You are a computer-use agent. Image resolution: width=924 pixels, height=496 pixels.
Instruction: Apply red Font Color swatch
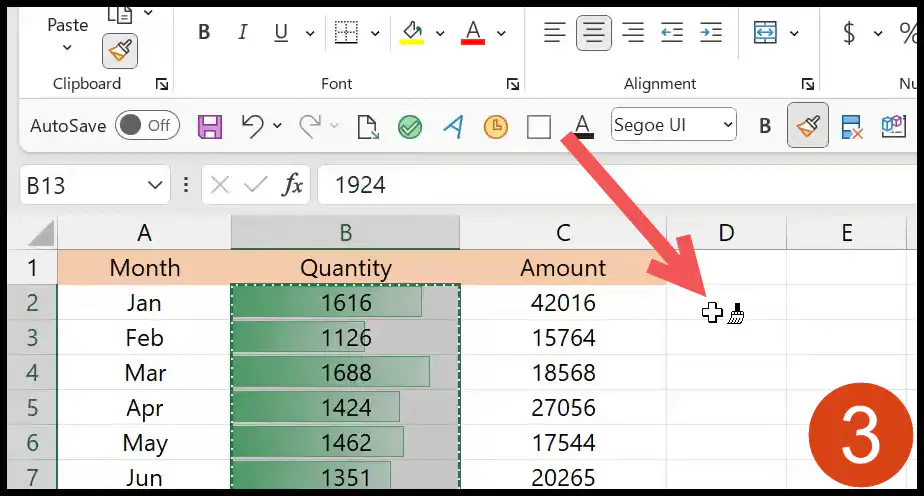[x=473, y=32]
